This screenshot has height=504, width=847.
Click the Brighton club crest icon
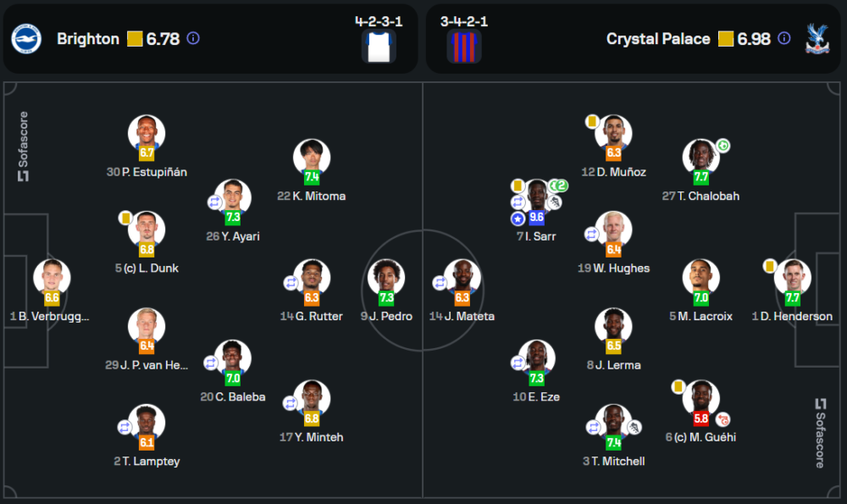(26, 39)
